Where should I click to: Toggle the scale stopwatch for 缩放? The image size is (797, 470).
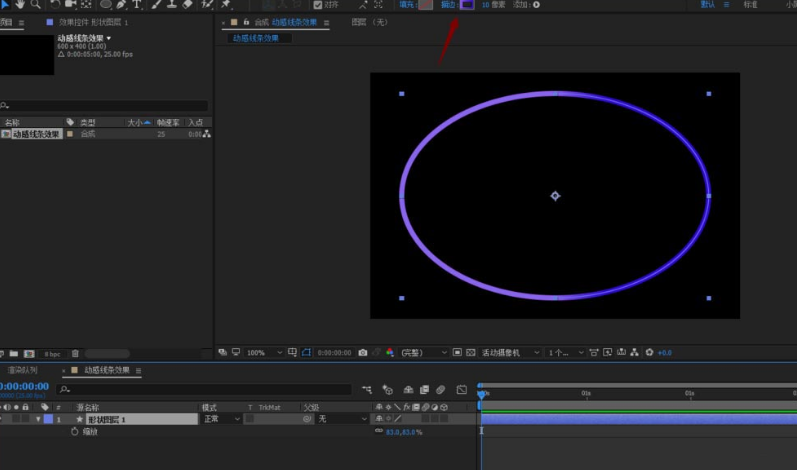pyautogui.click(x=75, y=431)
